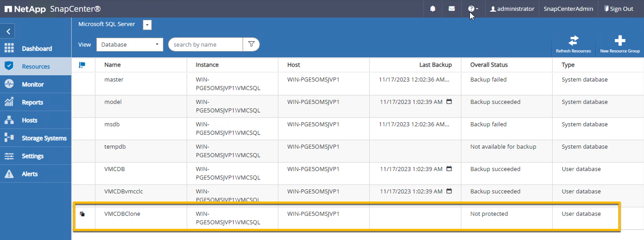Click the NetApp logo
644x240 pixels.
(x=25, y=9)
